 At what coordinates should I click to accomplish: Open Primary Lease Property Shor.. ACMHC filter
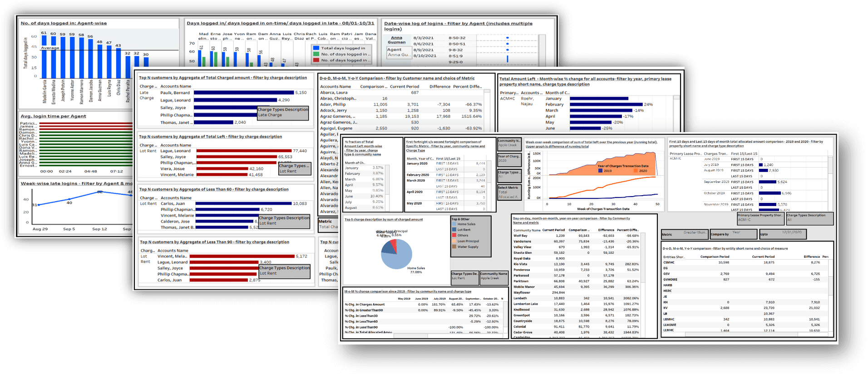click(760, 218)
